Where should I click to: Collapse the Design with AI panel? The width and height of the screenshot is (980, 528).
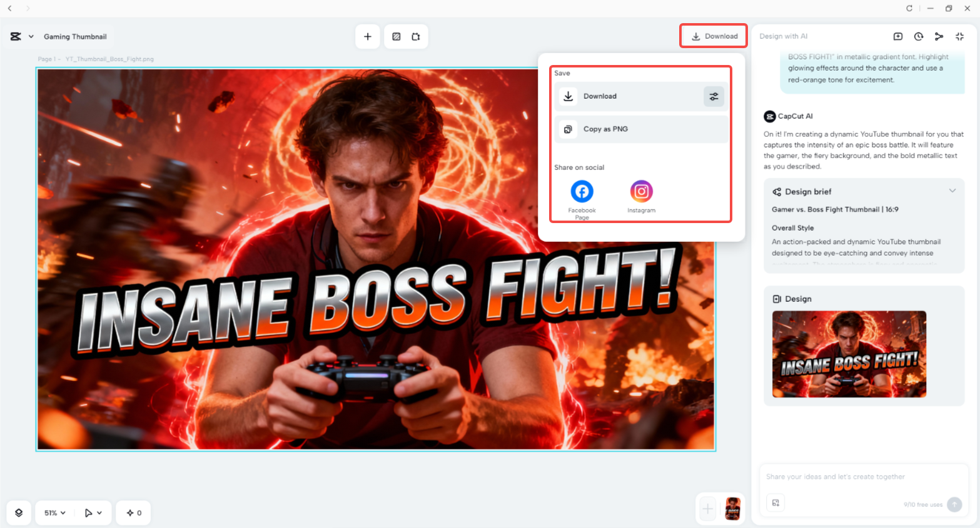tap(959, 36)
